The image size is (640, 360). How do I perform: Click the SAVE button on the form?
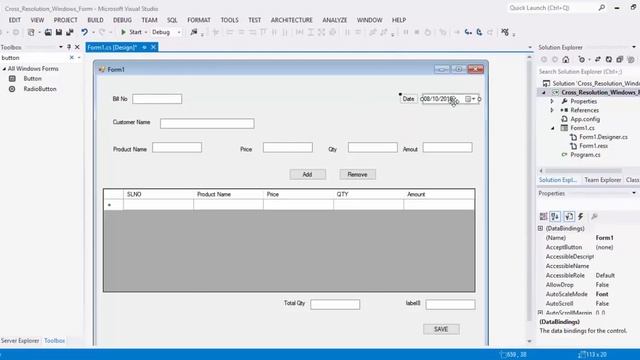tap(441, 329)
